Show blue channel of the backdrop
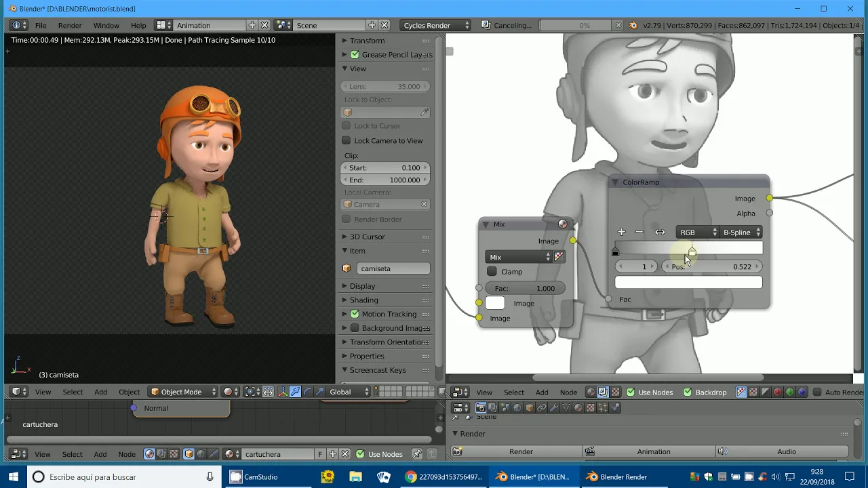The image size is (868, 488). tap(802, 392)
